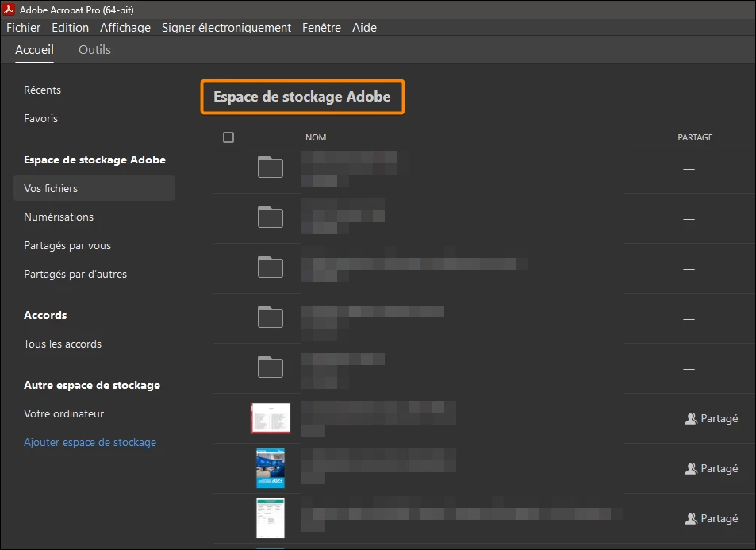Switch to the Outils tab

coord(94,50)
